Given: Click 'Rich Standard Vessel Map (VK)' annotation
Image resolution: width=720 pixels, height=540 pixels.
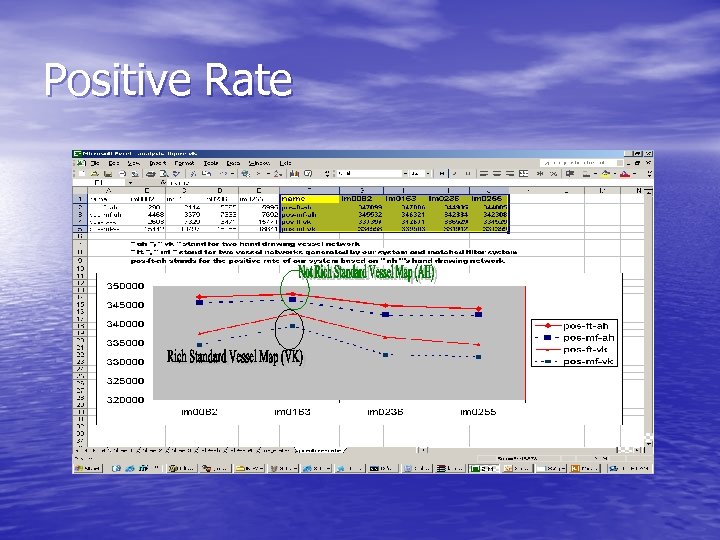Looking at the screenshot, I should coord(235,357).
